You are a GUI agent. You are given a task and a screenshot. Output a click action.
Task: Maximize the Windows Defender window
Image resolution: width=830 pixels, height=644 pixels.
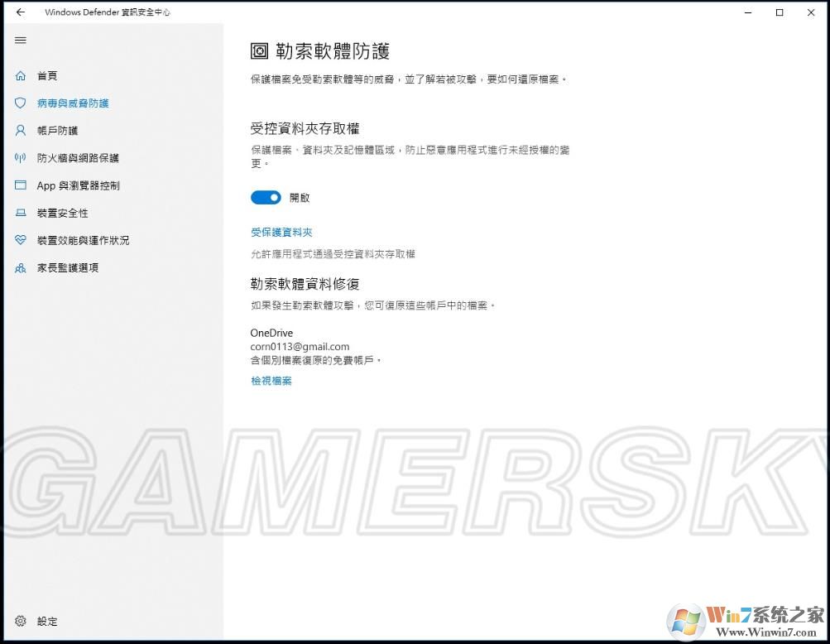780,12
